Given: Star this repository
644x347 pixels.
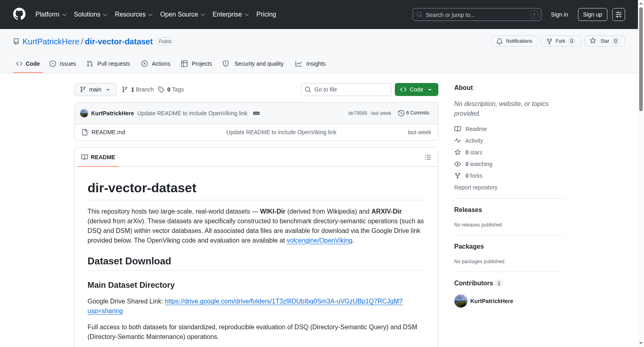Looking at the screenshot, I should pyautogui.click(x=604, y=41).
